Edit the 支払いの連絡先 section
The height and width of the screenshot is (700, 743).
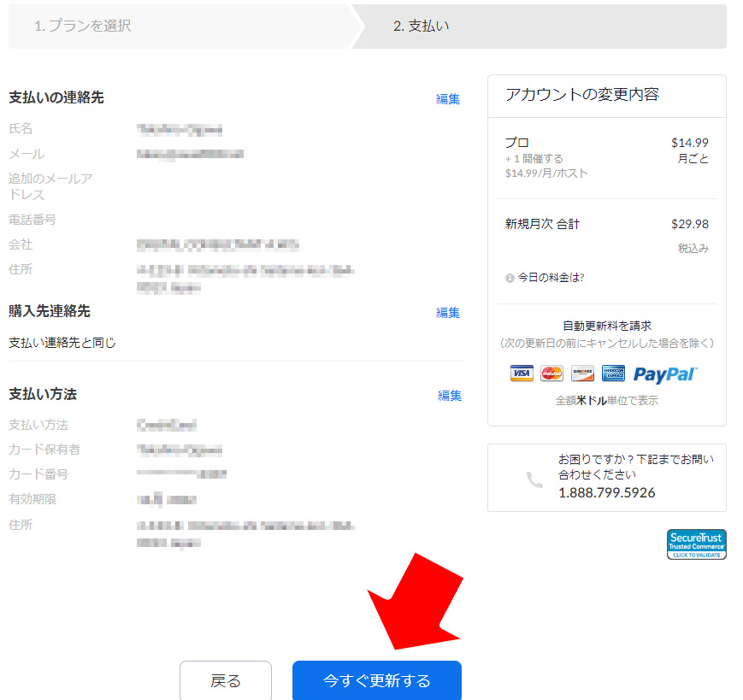coord(448,99)
